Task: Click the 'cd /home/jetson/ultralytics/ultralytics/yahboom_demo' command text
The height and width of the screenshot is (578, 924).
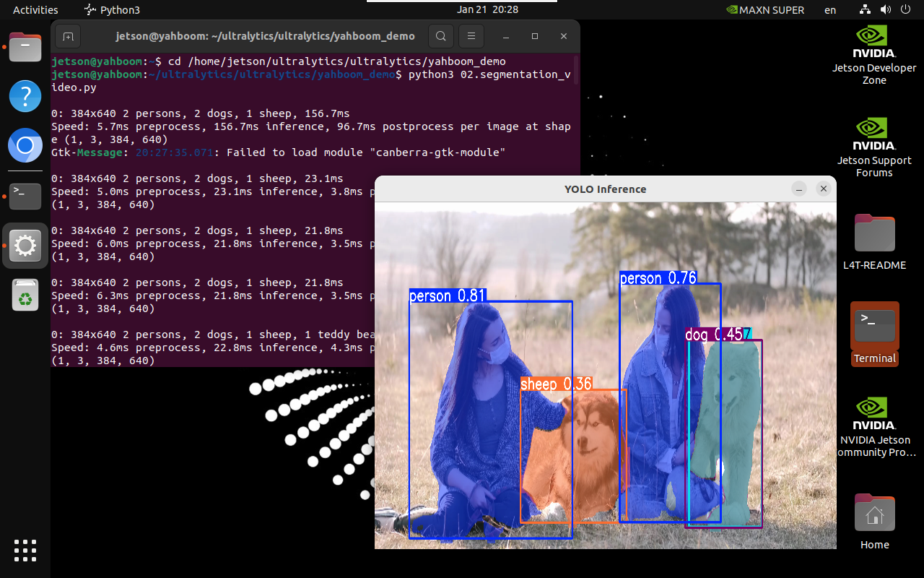Action: 336,61
